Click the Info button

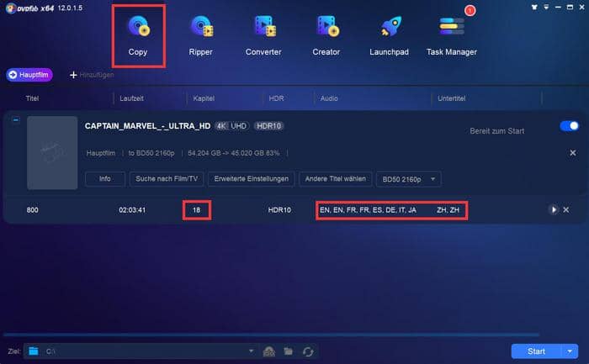(x=105, y=178)
